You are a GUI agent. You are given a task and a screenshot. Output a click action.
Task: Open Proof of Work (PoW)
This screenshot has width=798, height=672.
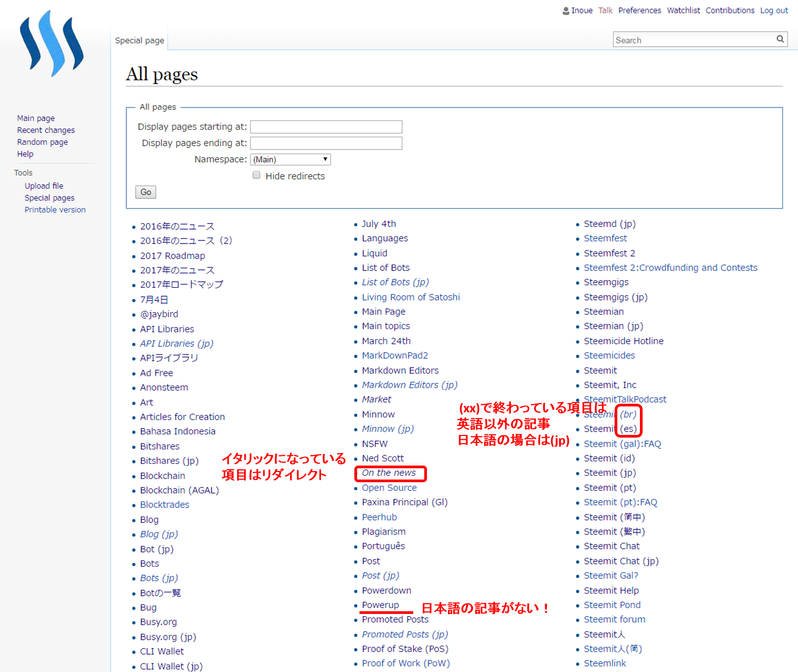406,663
